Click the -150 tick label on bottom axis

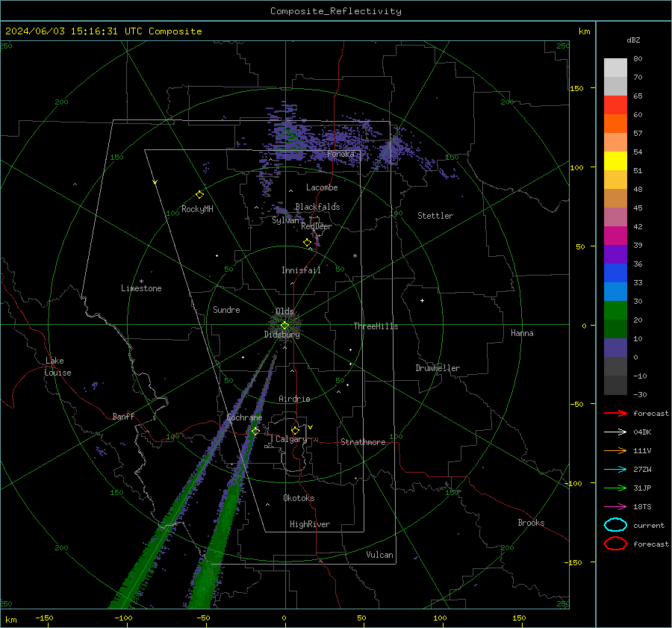click(x=44, y=618)
